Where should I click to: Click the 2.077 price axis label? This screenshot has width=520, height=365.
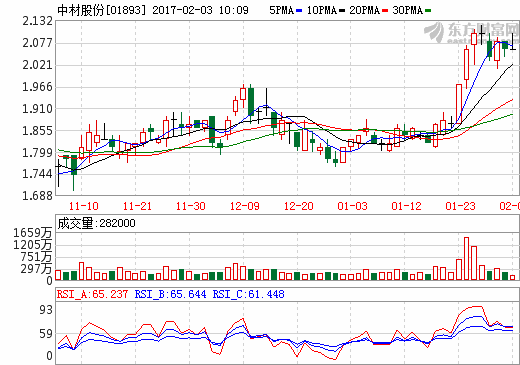point(37,43)
